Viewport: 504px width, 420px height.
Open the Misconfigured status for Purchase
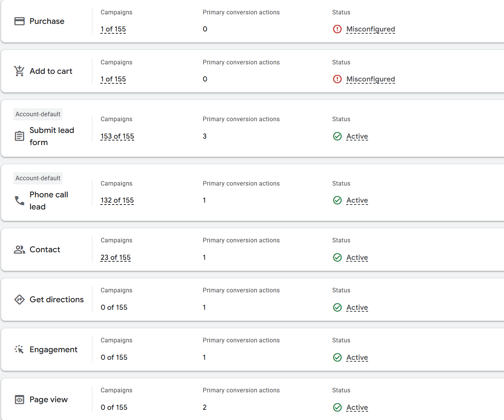(370, 29)
